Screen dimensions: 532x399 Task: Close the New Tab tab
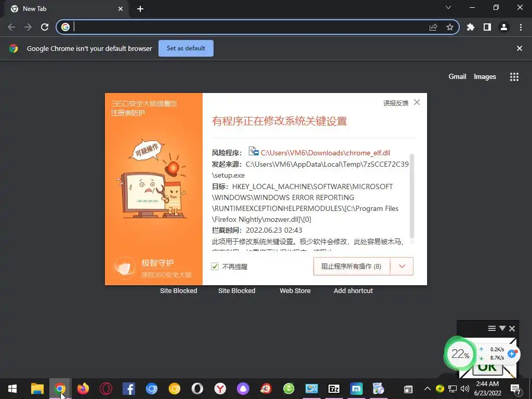coord(121,9)
